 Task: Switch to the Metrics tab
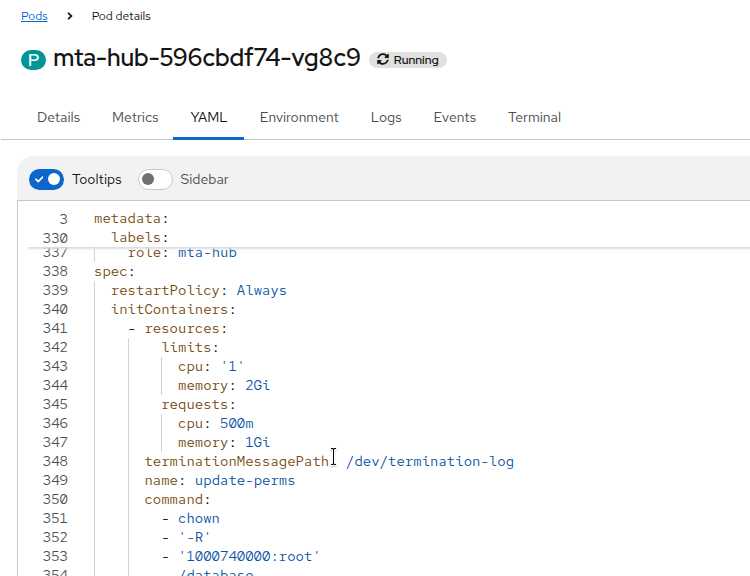pos(135,117)
